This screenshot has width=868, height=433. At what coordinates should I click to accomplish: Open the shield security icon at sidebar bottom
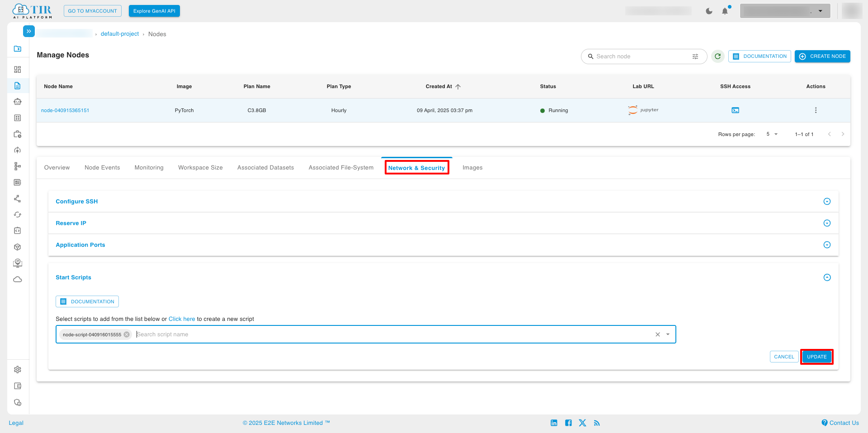[x=18, y=402]
